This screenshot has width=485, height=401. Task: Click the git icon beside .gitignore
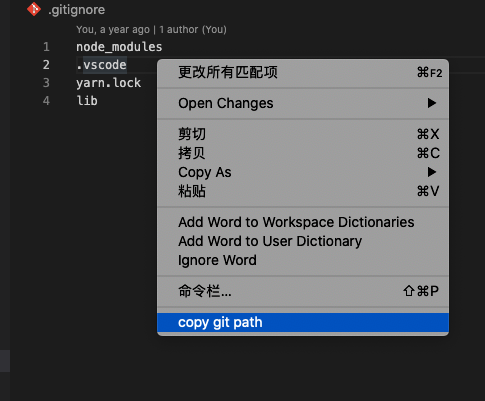point(34,9)
